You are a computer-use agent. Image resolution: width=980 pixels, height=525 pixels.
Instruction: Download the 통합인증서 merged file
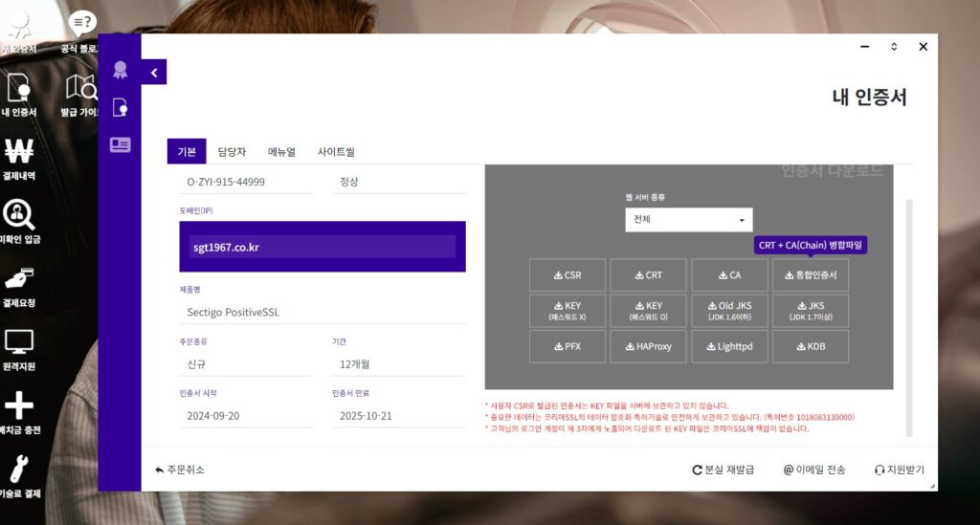tap(811, 275)
